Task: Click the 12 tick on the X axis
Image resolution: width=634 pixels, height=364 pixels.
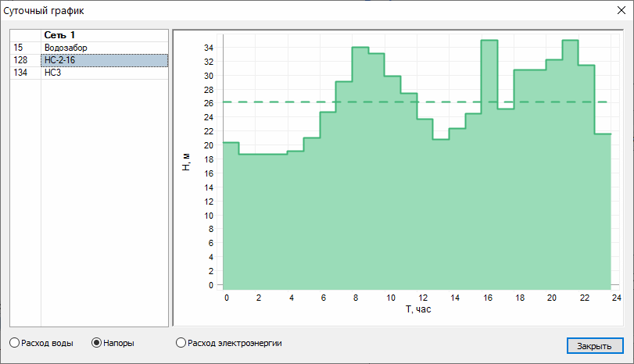Action: tap(421, 298)
